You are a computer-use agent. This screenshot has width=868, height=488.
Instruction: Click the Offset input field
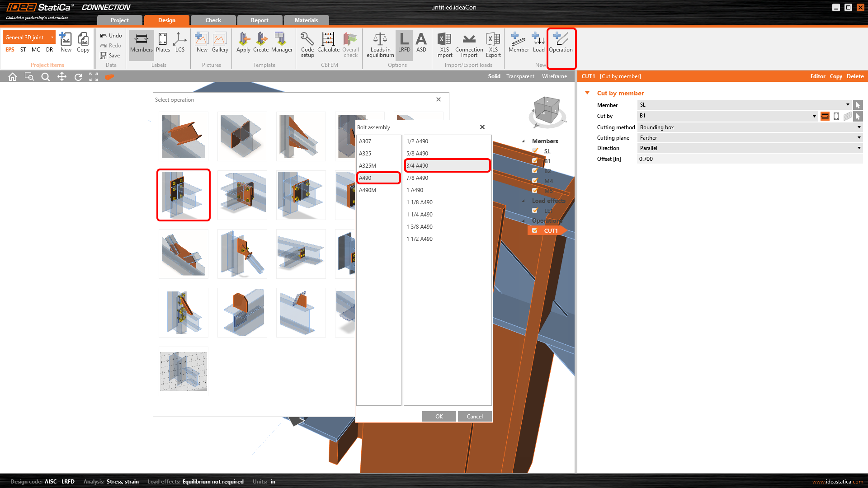click(748, 159)
